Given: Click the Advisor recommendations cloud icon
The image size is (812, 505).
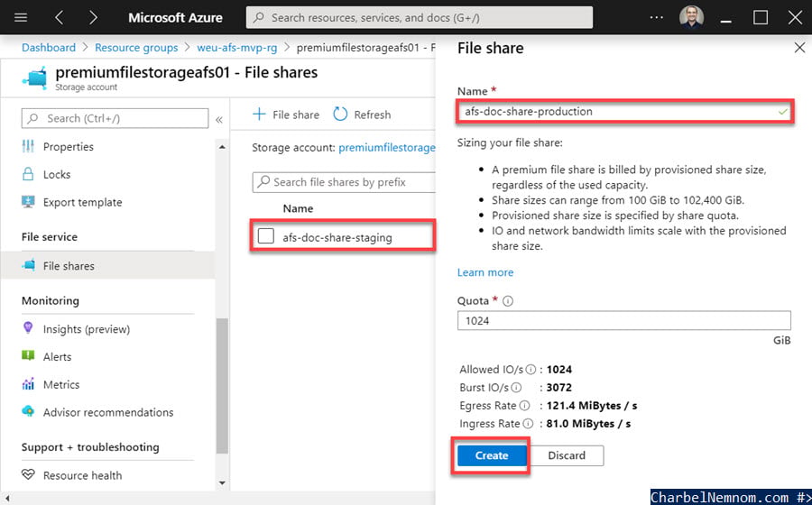Looking at the screenshot, I should [28, 411].
